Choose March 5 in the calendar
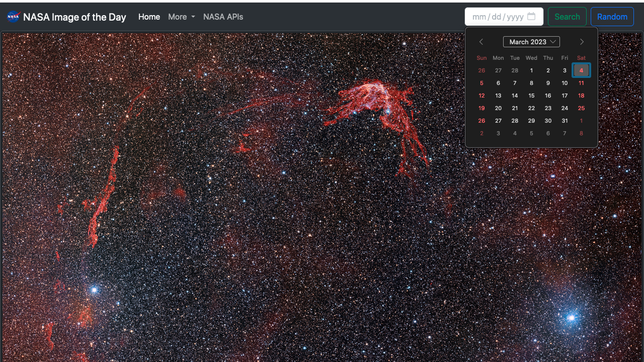The height and width of the screenshot is (362, 644). [481, 83]
